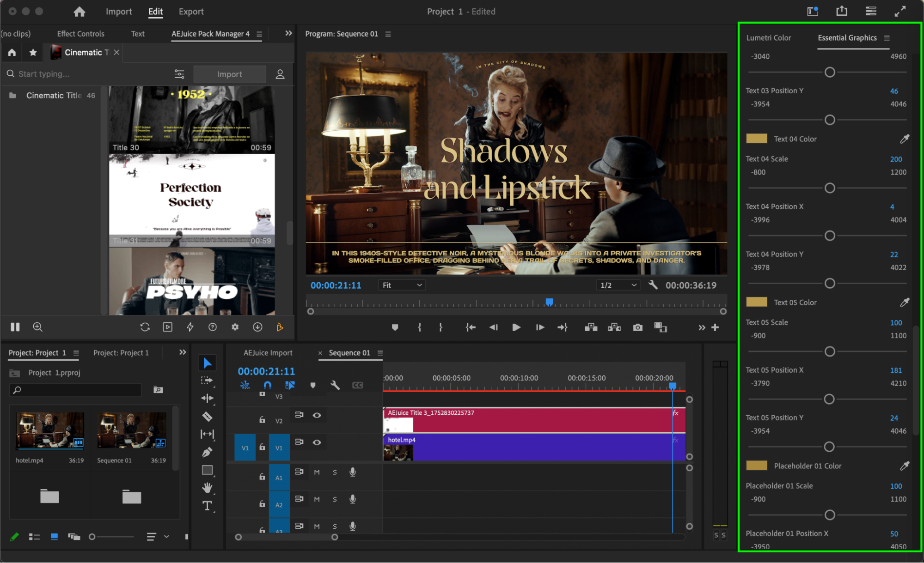Viewport: 924px width, 563px height.
Task: Click the Home icon in top bar
Action: pyautogui.click(x=80, y=12)
